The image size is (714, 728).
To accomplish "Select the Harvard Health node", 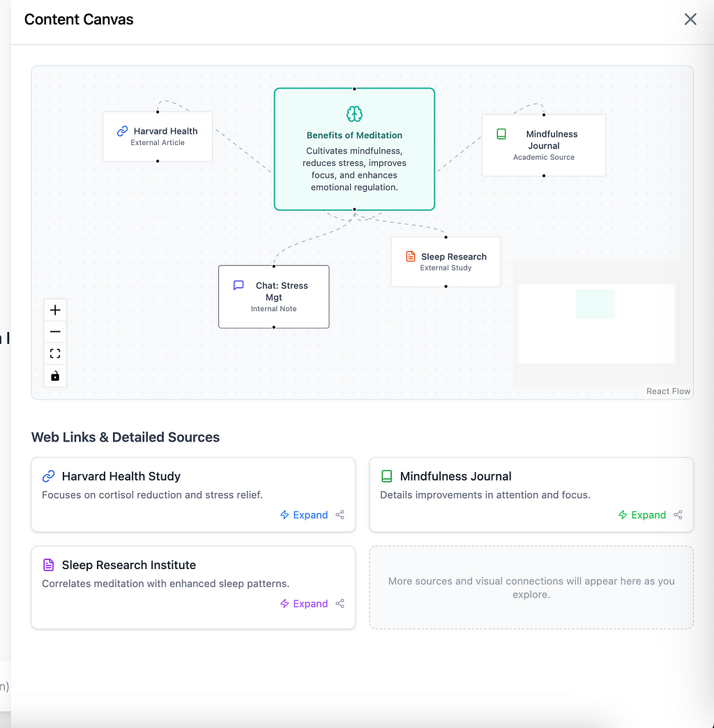I will 158,137.
